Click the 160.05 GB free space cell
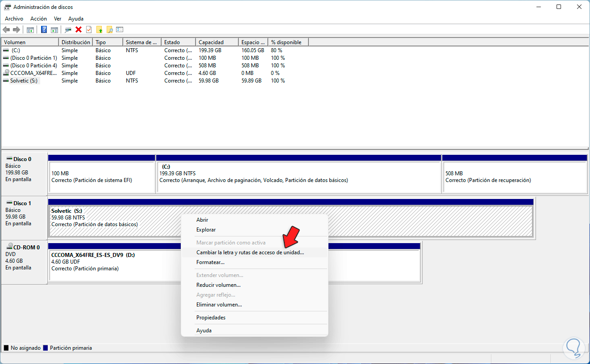Viewport: 590px width, 364px height. [x=252, y=50]
